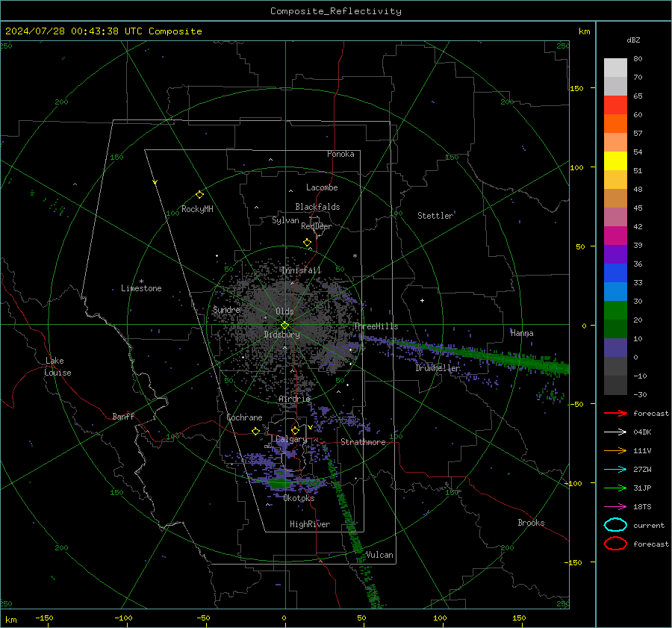Click the dBZ legend heading
This screenshot has height=628, width=672.
pyautogui.click(x=633, y=40)
